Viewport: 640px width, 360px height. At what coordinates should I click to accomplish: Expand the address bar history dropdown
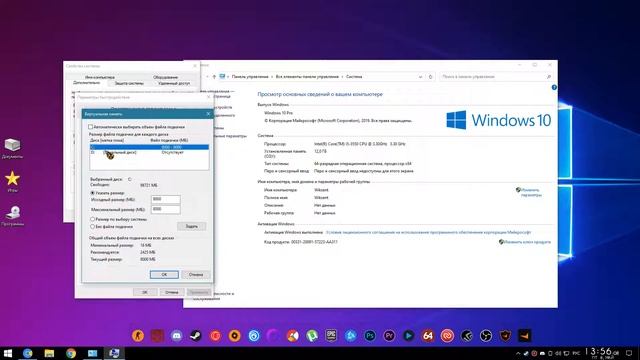point(420,77)
